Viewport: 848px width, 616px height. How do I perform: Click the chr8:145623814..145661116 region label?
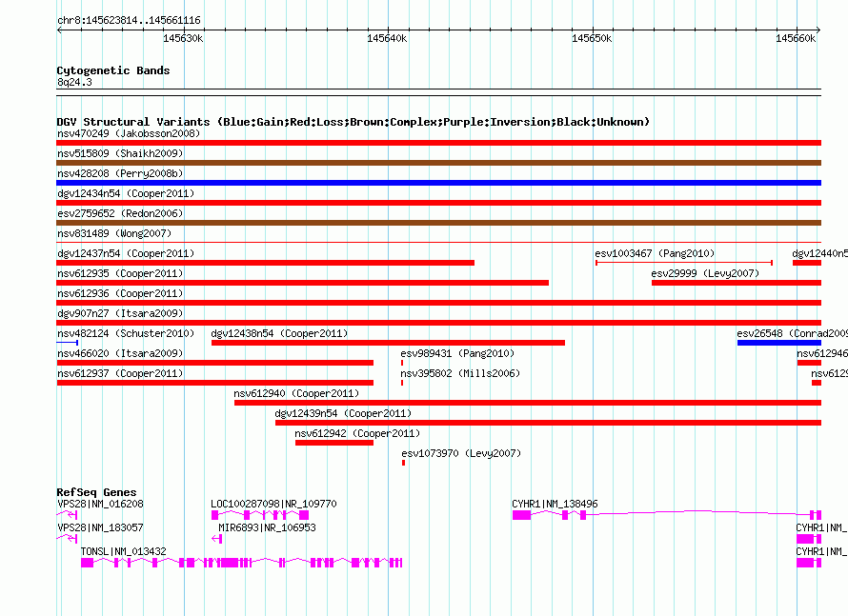pos(129,20)
